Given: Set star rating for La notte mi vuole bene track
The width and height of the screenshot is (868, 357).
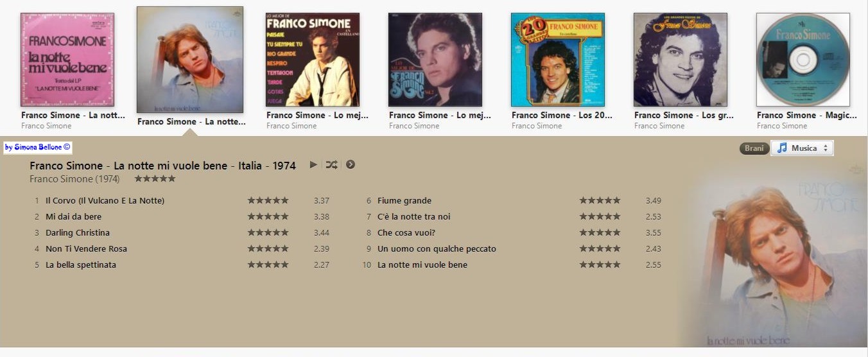Looking at the screenshot, I should [x=600, y=265].
